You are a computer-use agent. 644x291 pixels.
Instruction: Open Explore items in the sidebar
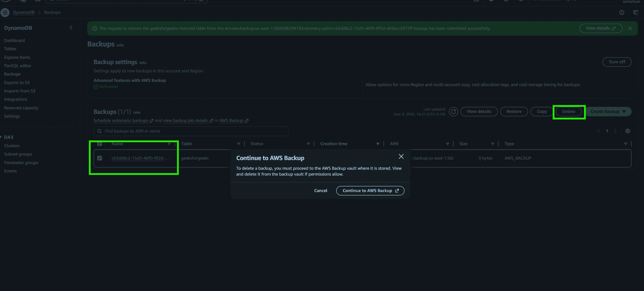click(x=17, y=57)
